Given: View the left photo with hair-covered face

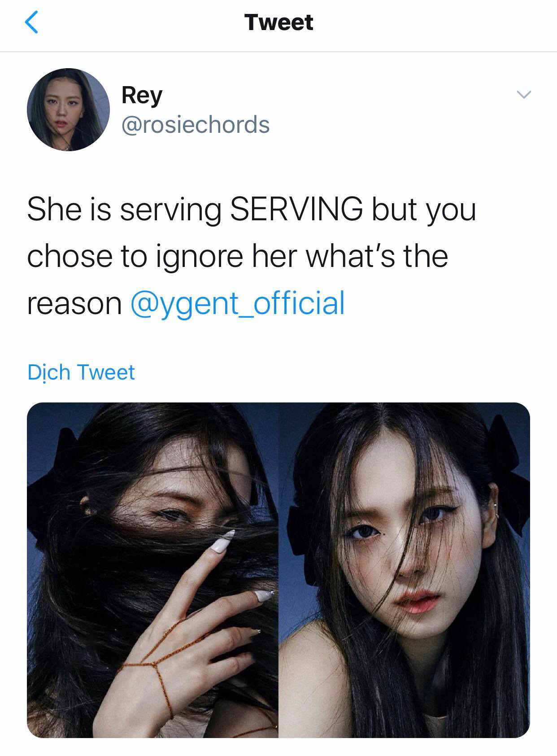Looking at the screenshot, I should 152,570.
